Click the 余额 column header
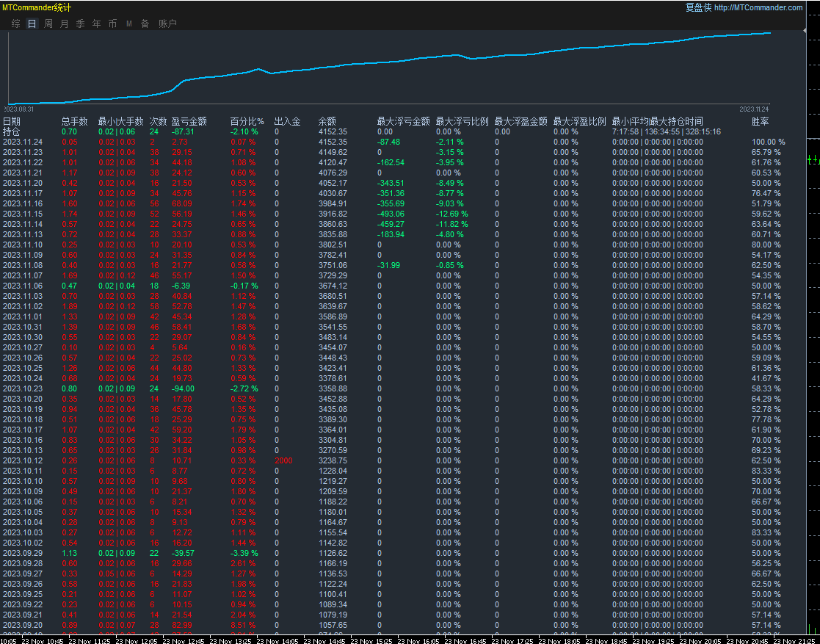 327,121
